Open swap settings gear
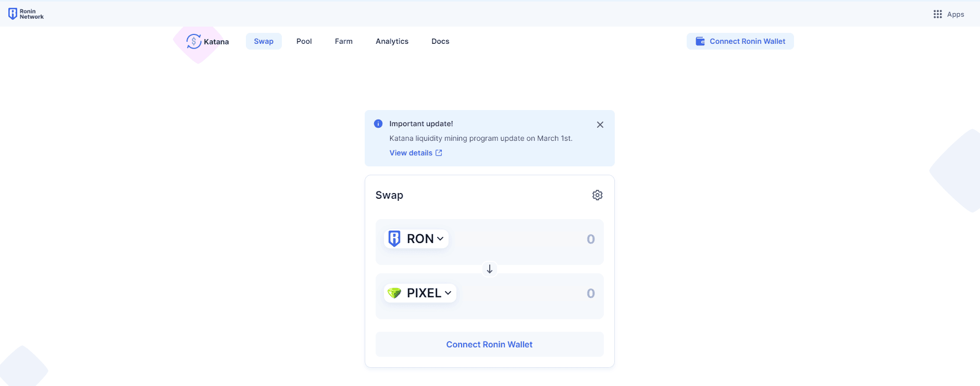The width and height of the screenshot is (980, 386). (x=597, y=195)
